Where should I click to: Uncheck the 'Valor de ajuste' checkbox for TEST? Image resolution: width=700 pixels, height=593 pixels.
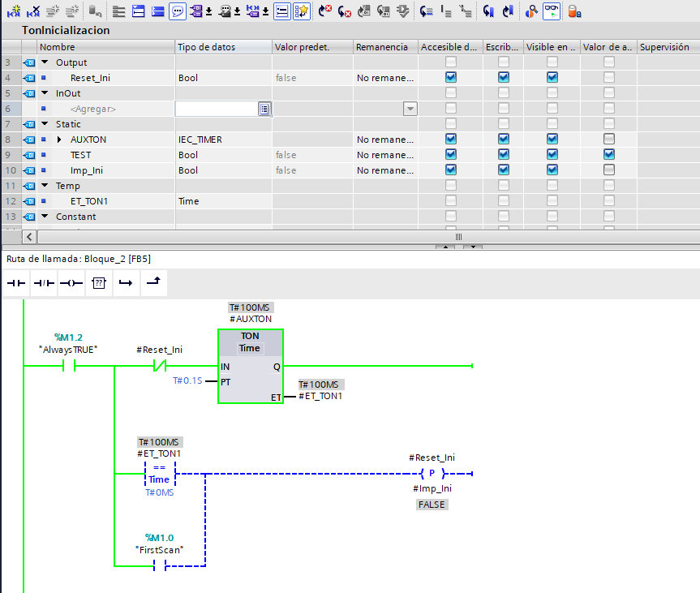pos(608,155)
